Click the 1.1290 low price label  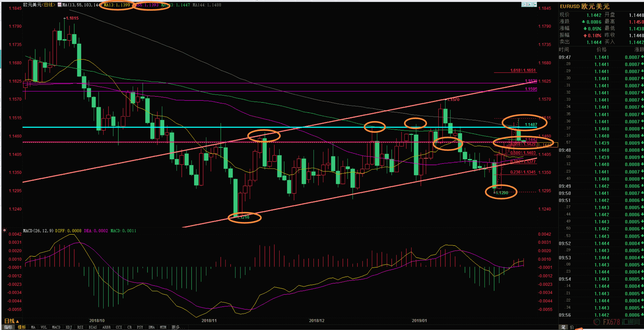(x=502, y=193)
